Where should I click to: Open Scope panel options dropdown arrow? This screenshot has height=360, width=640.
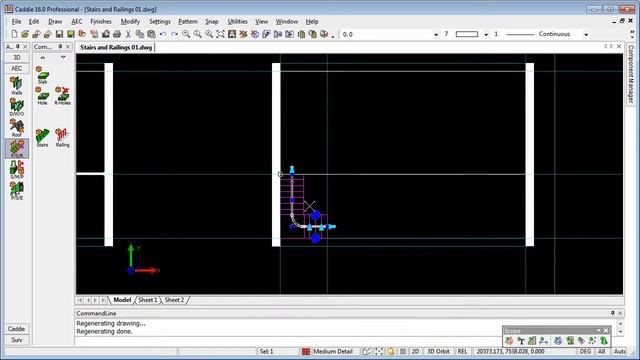click(x=598, y=331)
